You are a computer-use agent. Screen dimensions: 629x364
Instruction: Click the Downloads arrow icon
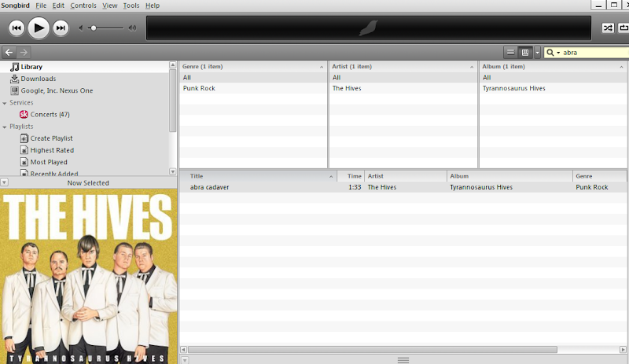[14, 79]
